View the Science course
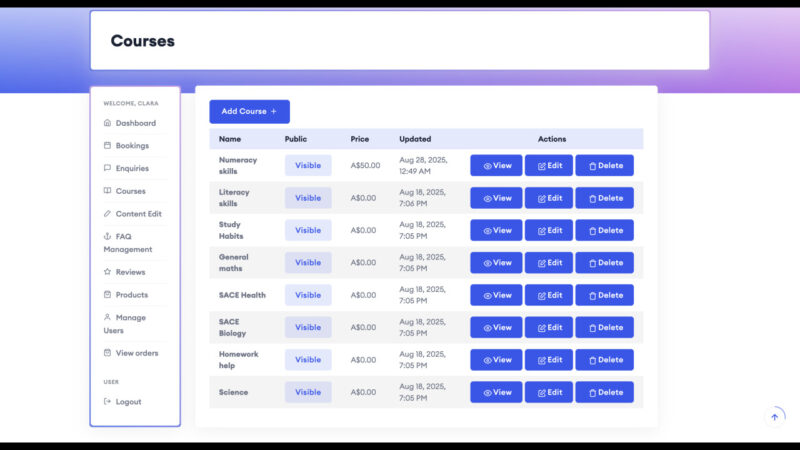800x450 pixels. pyautogui.click(x=496, y=392)
